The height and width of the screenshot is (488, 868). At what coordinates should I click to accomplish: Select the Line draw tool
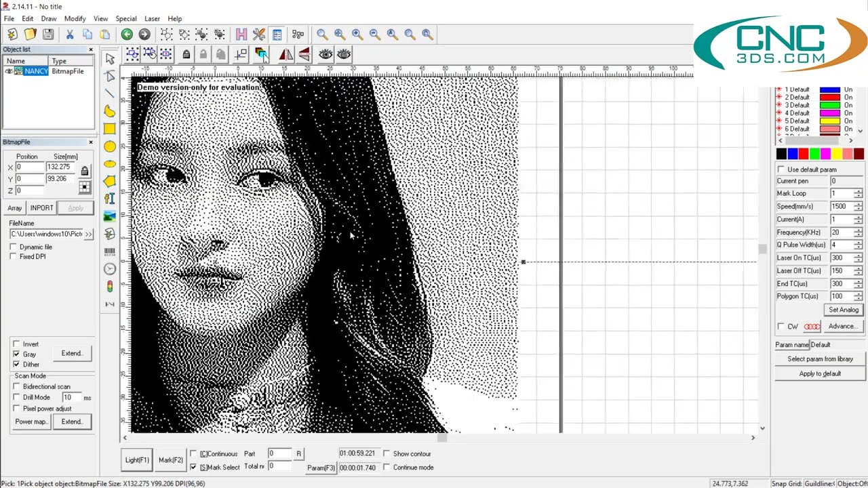click(110, 94)
